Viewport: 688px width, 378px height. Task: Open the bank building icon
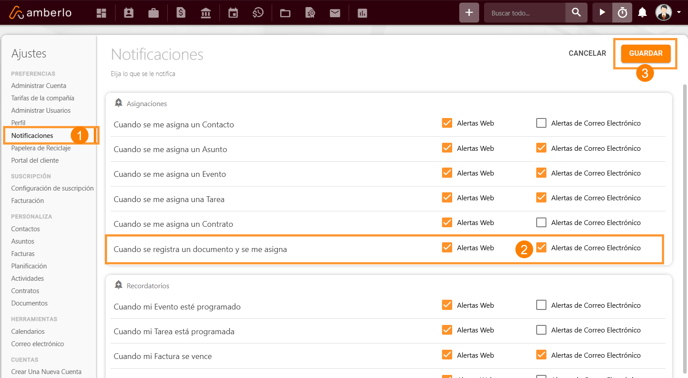click(206, 13)
